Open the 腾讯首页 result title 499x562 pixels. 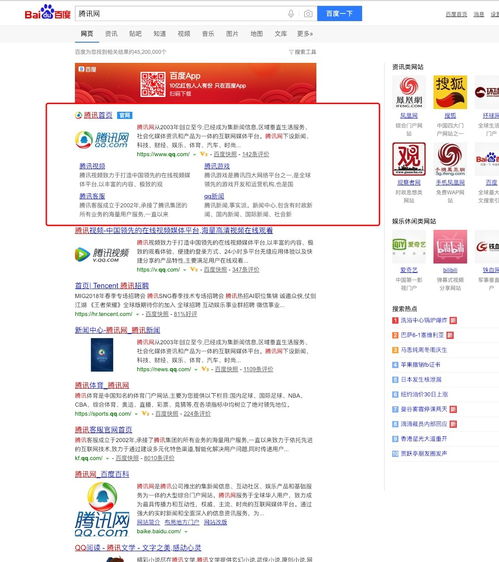point(98,115)
